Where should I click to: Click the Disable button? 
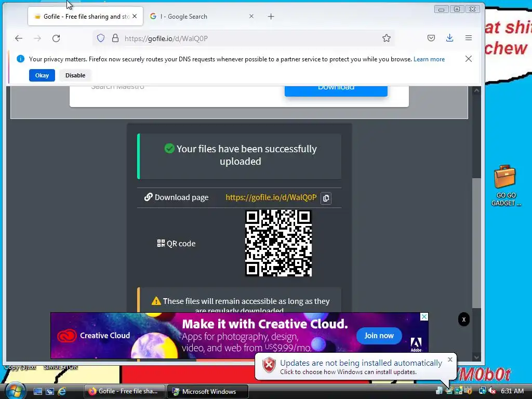click(75, 75)
